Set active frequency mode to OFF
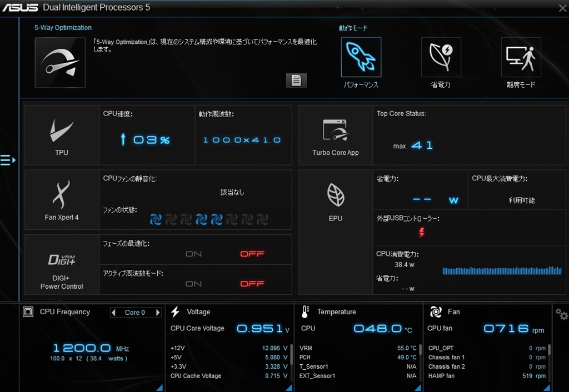Screen dimensions: 569x392 click(x=252, y=284)
